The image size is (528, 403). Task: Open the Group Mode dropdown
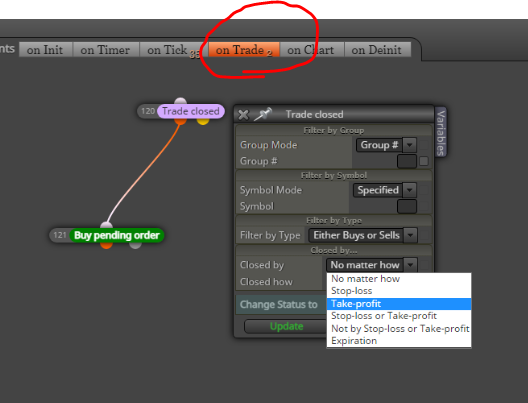(x=386, y=145)
